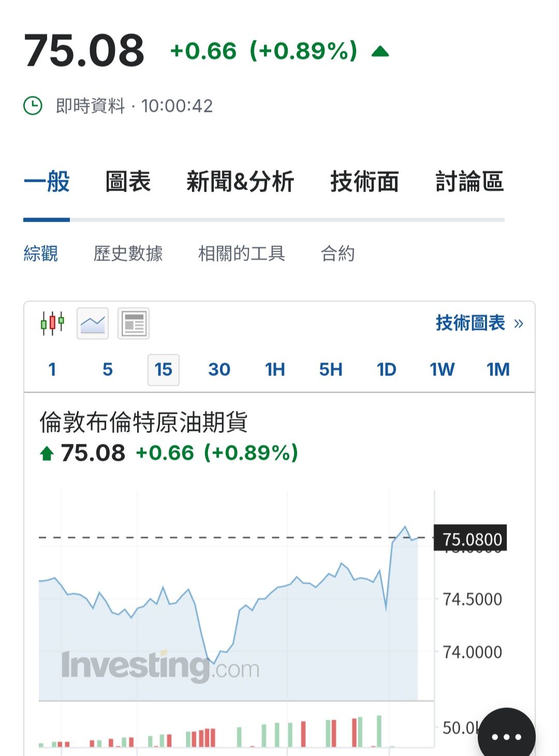Open the news layout chart icon
Screen dimensions: 559x756
(x=134, y=324)
